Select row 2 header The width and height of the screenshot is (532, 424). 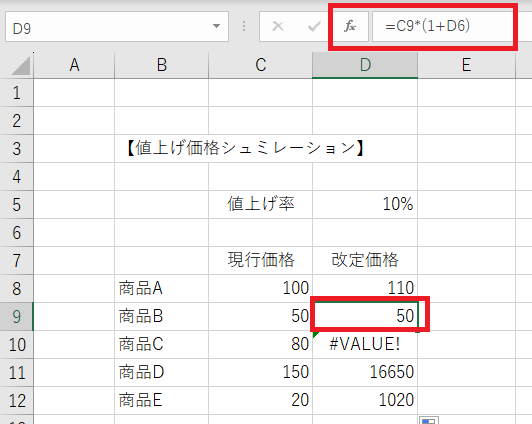point(17,121)
